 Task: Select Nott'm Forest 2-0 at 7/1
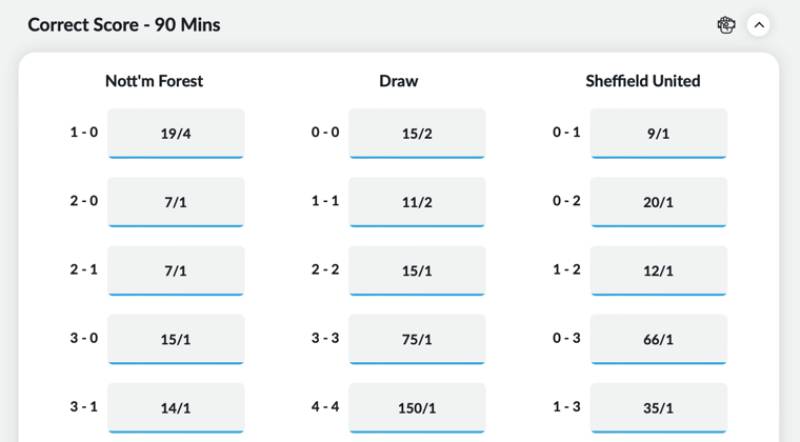175,202
